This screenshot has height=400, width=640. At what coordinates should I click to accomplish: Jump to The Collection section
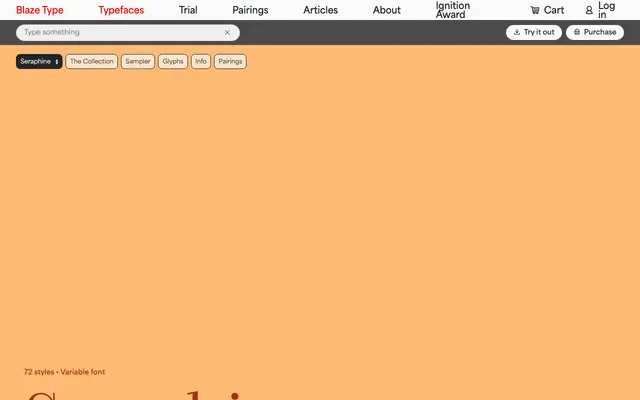pos(92,62)
